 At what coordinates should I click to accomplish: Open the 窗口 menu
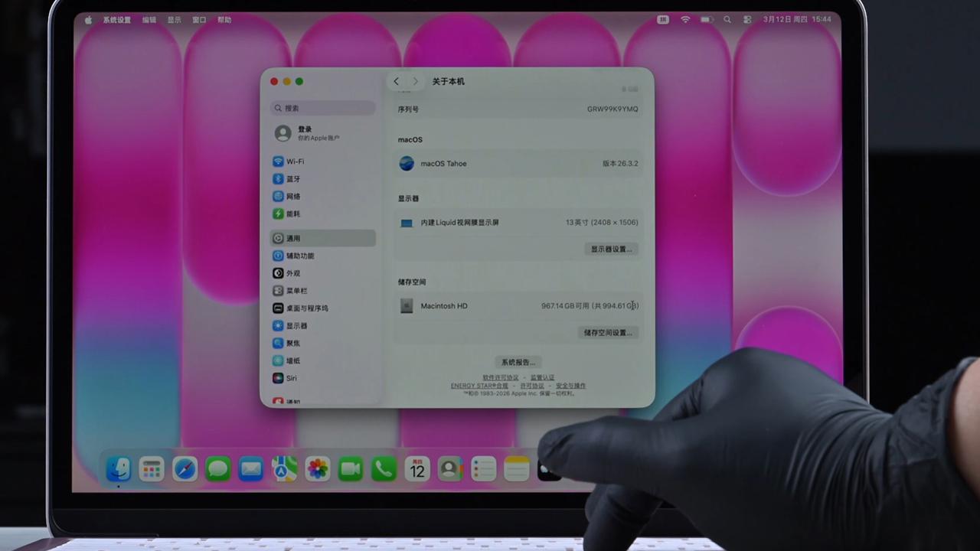[199, 20]
